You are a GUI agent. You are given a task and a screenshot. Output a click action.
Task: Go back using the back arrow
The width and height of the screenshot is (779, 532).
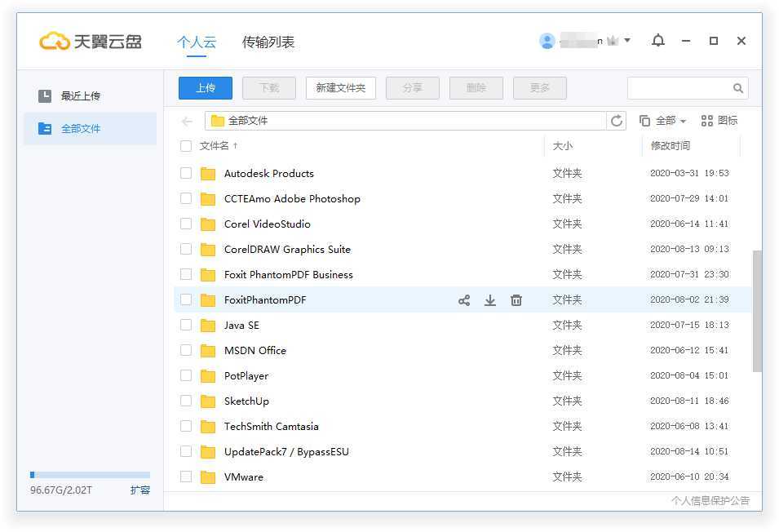(186, 121)
